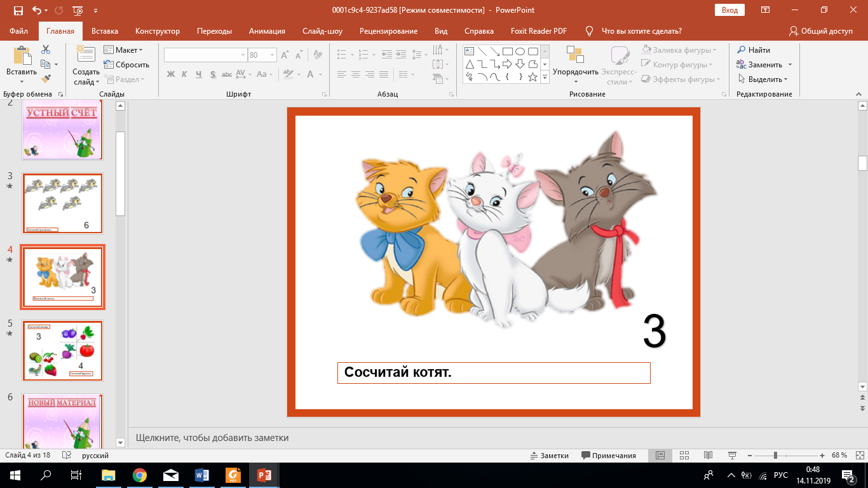Click the save floppy disk icon
Screen dimensions: 868x488
18,11
